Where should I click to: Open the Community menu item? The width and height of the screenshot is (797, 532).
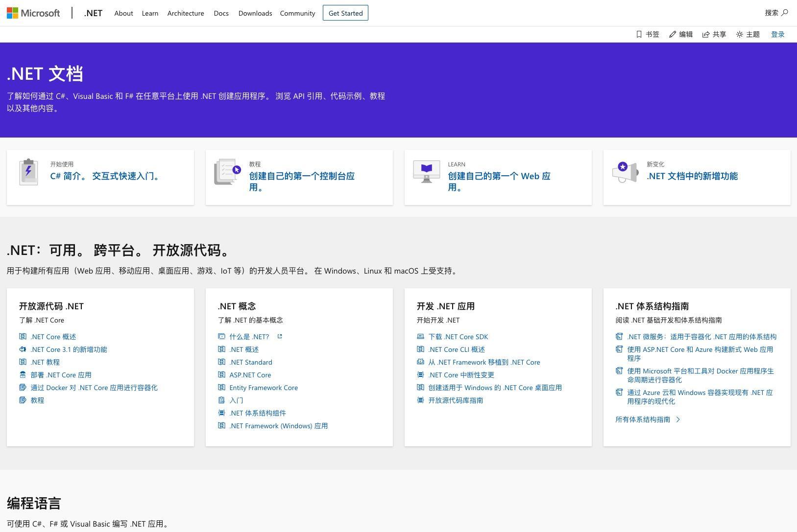[x=297, y=13]
